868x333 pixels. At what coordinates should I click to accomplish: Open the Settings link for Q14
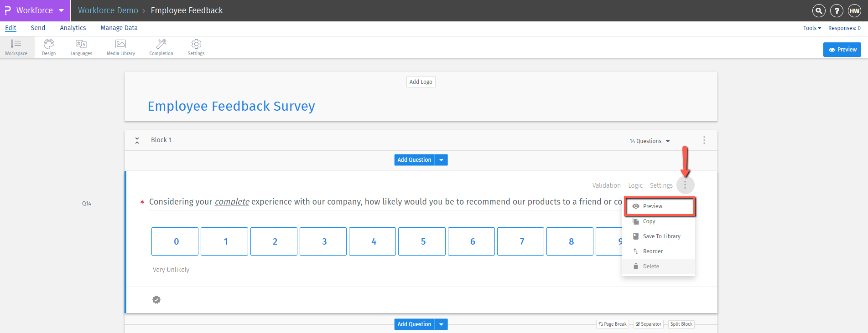pyautogui.click(x=661, y=185)
